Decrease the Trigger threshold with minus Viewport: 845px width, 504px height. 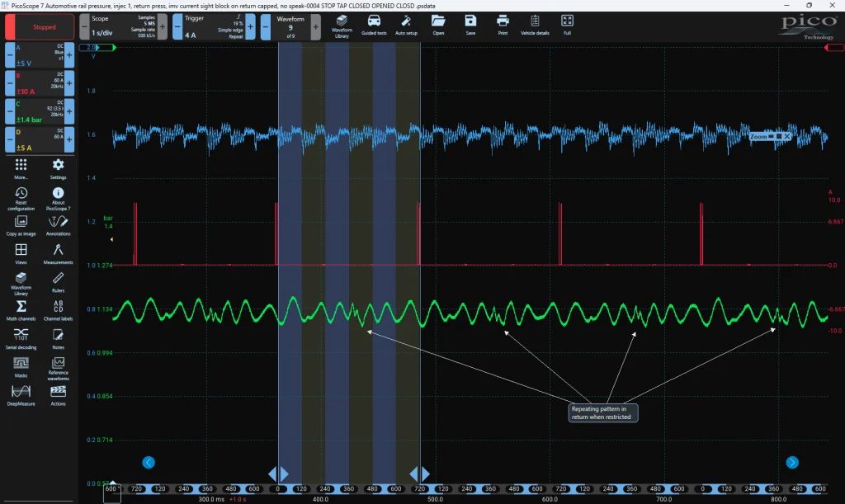(x=177, y=26)
